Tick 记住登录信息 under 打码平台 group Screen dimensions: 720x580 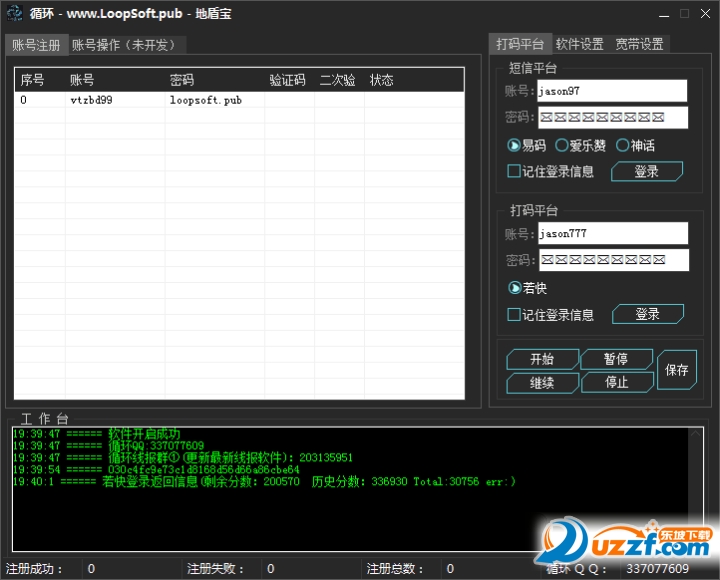(551, 315)
